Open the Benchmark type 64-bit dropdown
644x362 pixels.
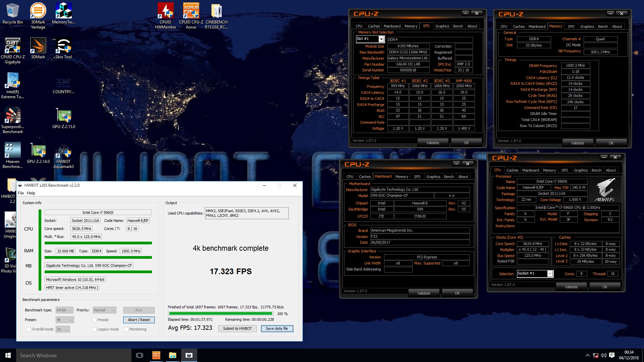click(65, 310)
